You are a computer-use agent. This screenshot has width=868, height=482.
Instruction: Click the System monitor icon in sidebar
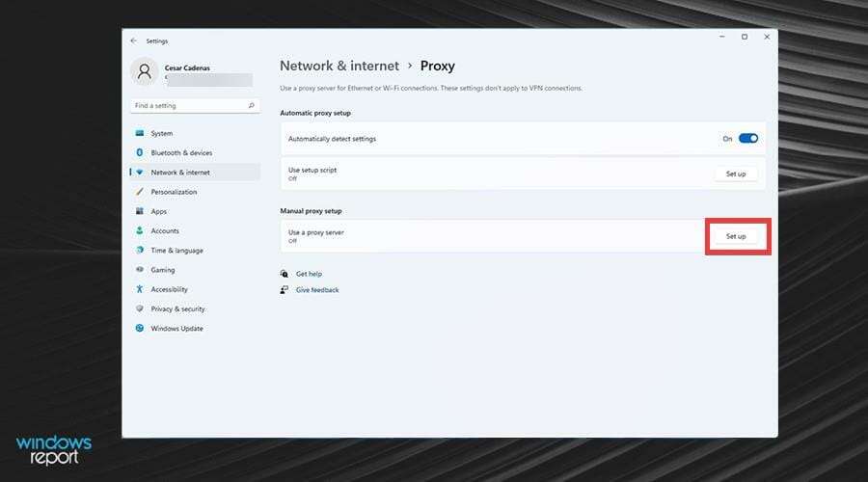(140, 133)
